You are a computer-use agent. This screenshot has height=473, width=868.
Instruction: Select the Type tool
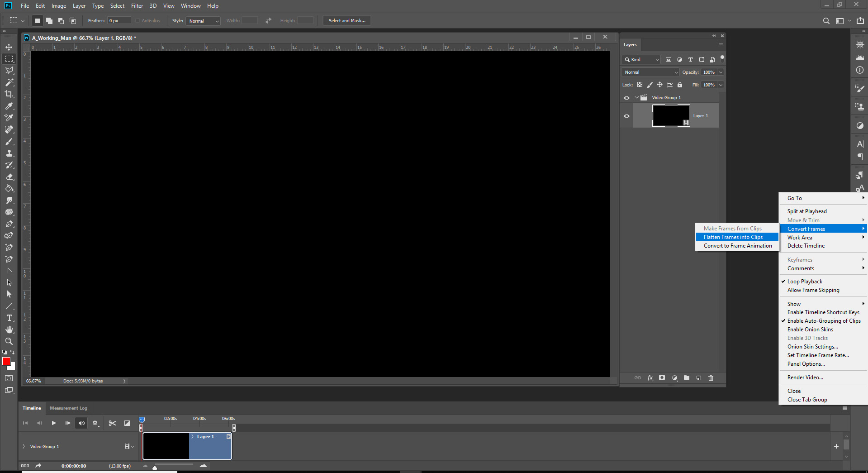click(9, 318)
